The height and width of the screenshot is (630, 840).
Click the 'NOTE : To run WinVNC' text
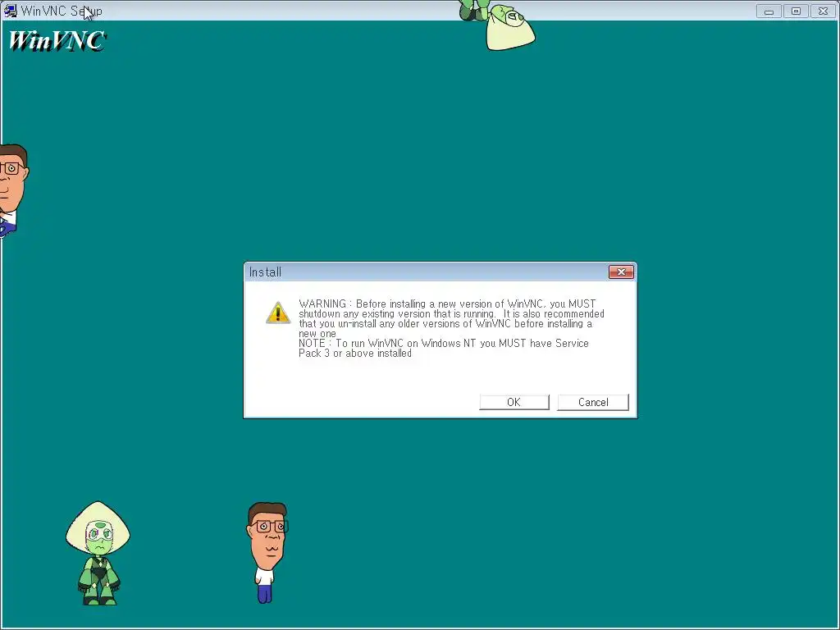point(444,348)
